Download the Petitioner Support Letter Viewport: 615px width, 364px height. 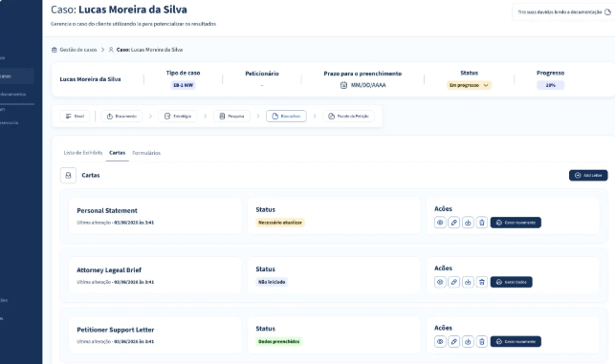tap(468, 342)
